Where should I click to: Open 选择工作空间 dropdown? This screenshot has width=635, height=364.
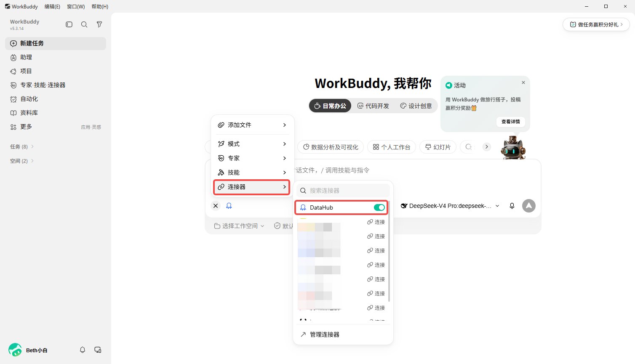pos(239,226)
